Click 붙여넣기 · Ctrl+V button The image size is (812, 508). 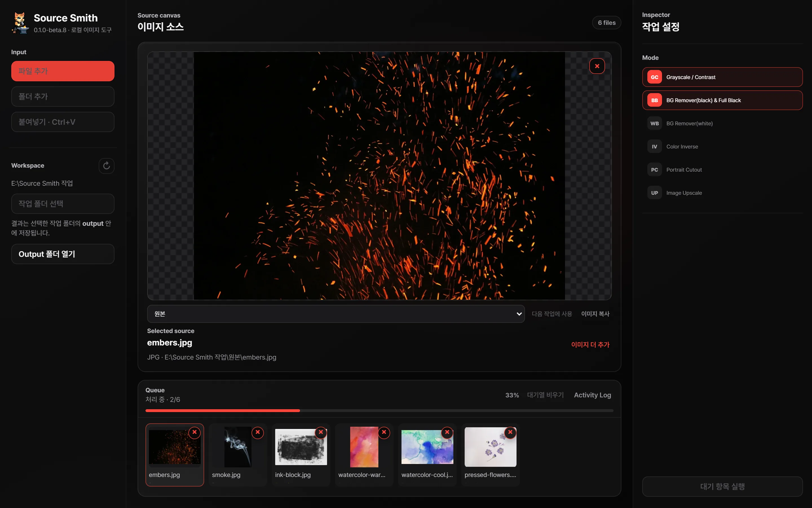(x=63, y=122)
